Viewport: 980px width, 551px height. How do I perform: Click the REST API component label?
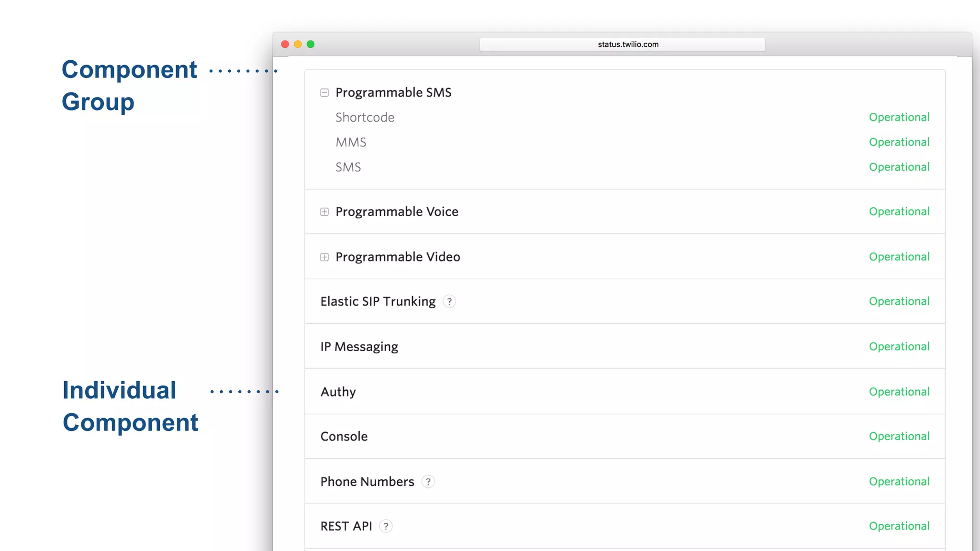[346, 526]
